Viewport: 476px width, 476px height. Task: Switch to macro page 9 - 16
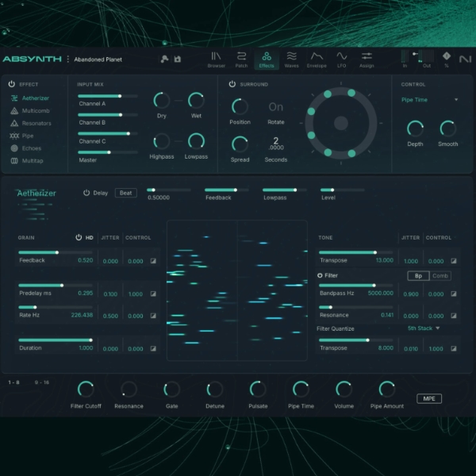(42, 382)
